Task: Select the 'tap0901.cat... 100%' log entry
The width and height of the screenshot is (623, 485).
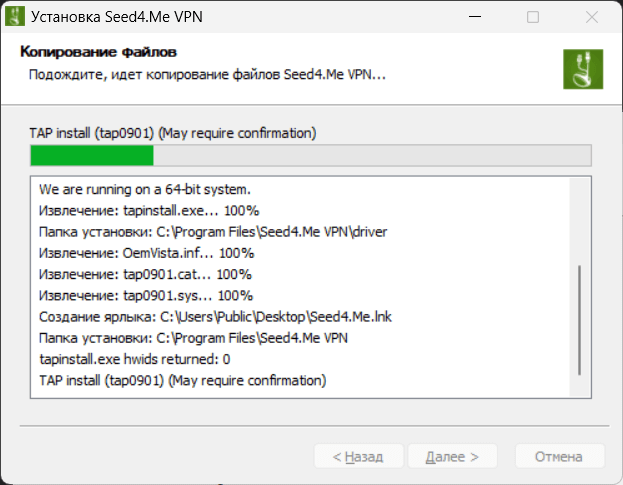Action: (145, 274)
